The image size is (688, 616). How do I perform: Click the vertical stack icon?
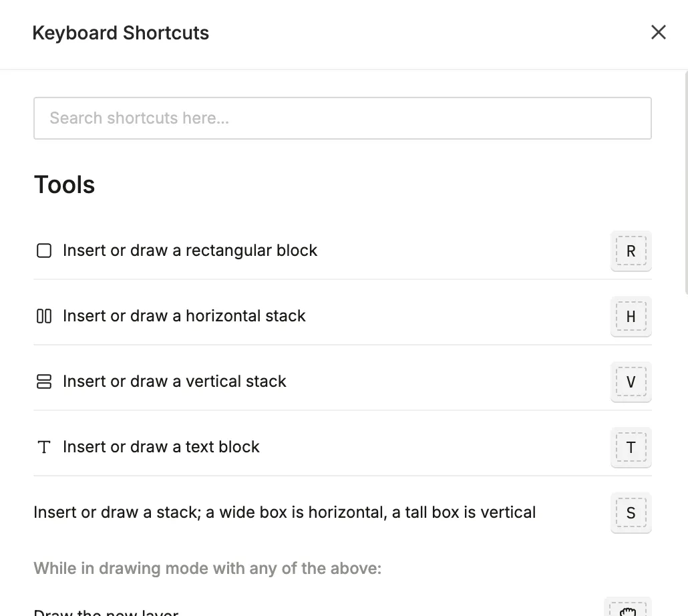click(x=44, y=381)
